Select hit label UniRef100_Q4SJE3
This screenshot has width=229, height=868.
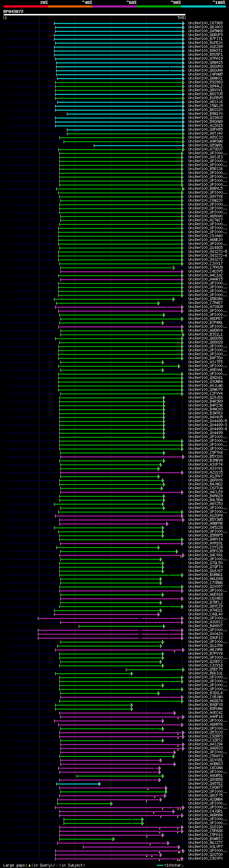coord(205,157)
